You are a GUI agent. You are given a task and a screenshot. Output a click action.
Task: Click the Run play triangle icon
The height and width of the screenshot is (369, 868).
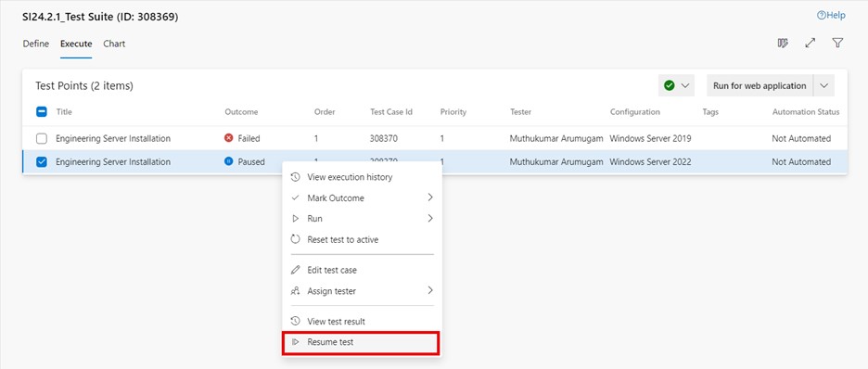click(296, 219)
